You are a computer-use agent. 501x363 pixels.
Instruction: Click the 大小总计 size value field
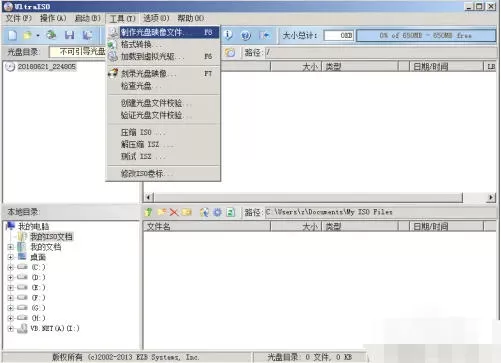(339, 35)
